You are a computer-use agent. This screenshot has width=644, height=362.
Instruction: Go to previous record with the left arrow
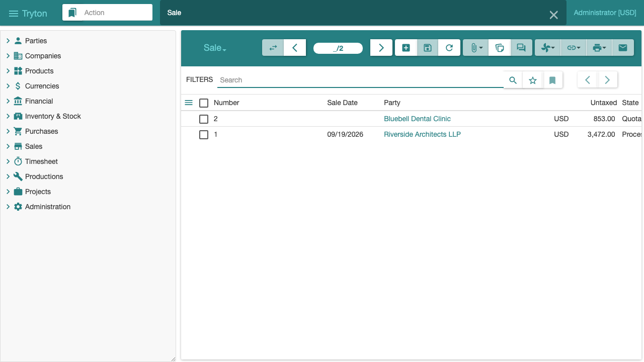(x=295, y=48)
